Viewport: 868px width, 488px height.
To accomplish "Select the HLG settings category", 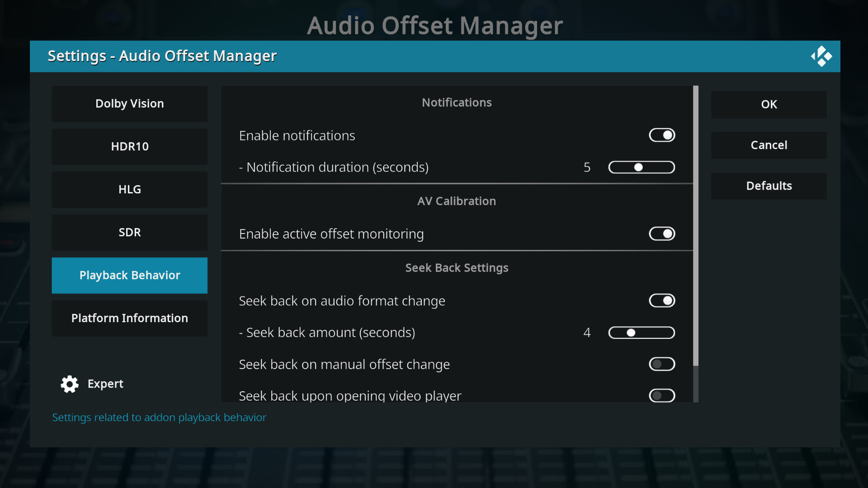I will coord(130,189).
